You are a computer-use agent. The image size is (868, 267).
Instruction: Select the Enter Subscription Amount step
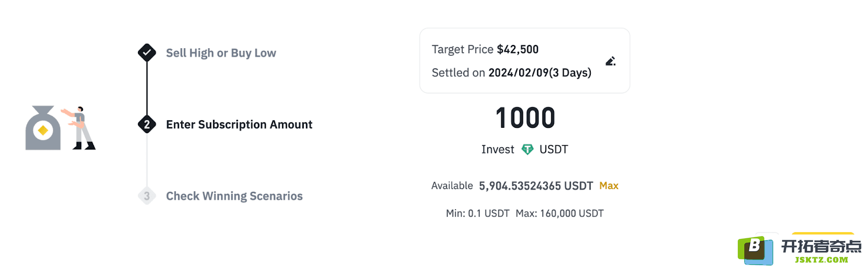pos(239,125)
